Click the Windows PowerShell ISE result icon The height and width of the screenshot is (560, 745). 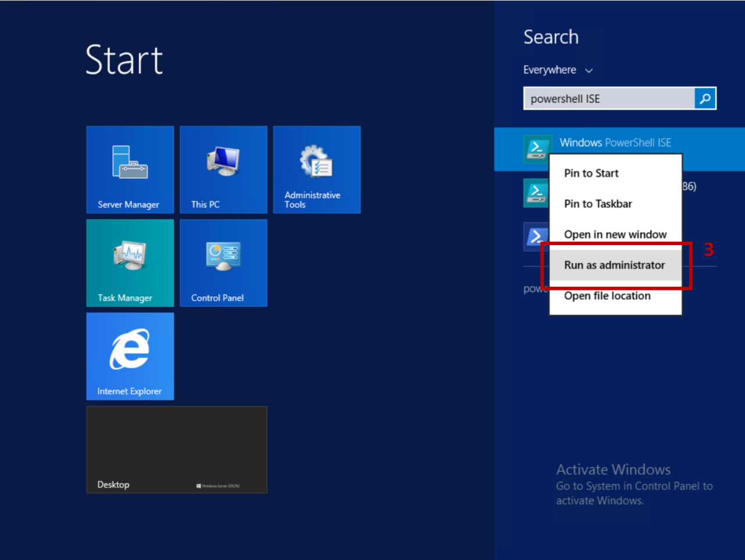537,149
